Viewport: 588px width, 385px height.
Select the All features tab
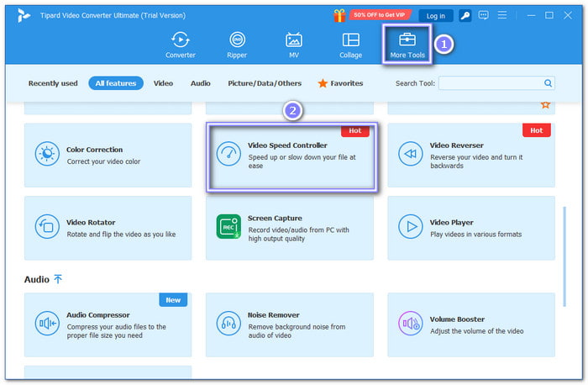116,83
